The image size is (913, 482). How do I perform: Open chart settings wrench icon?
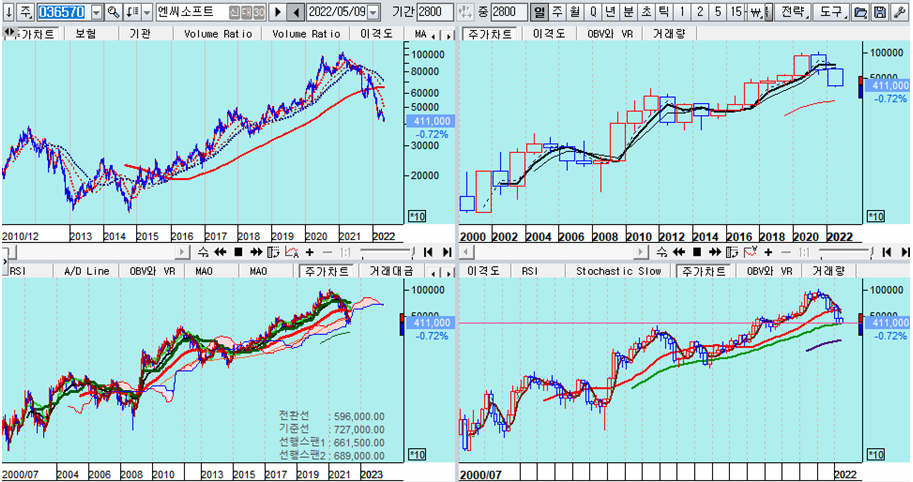pyautogui.click(x=896, y=12)
